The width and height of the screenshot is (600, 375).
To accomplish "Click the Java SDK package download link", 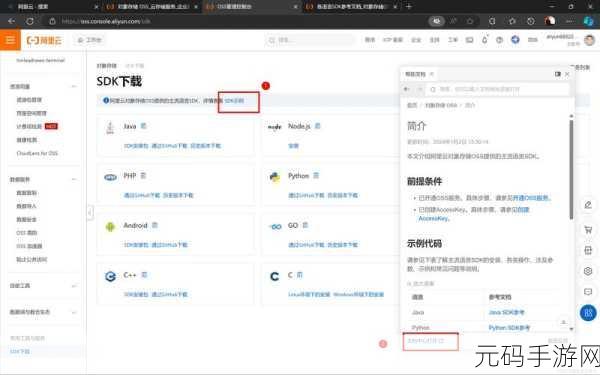I will coord(136,146).
